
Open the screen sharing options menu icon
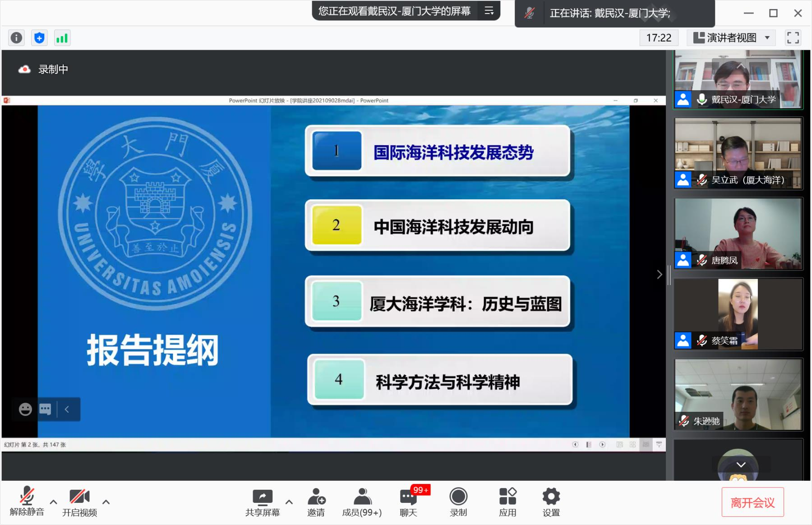pos(489,11)
